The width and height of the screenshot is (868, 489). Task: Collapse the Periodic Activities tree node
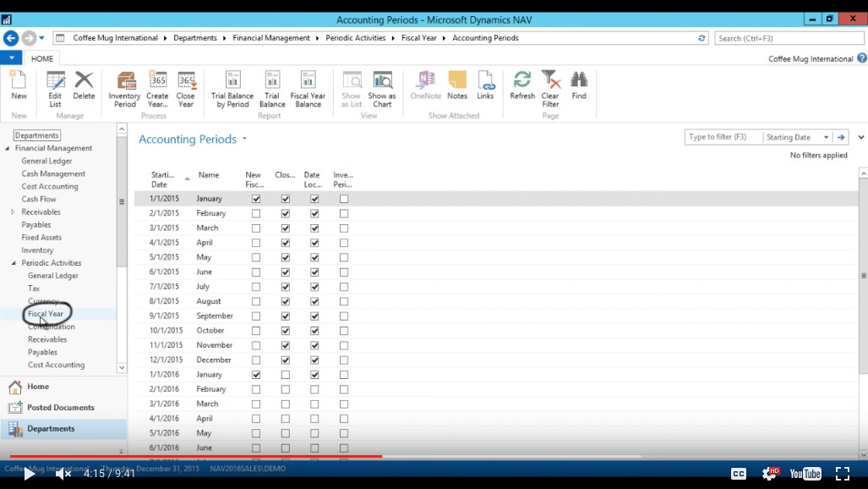14,263
